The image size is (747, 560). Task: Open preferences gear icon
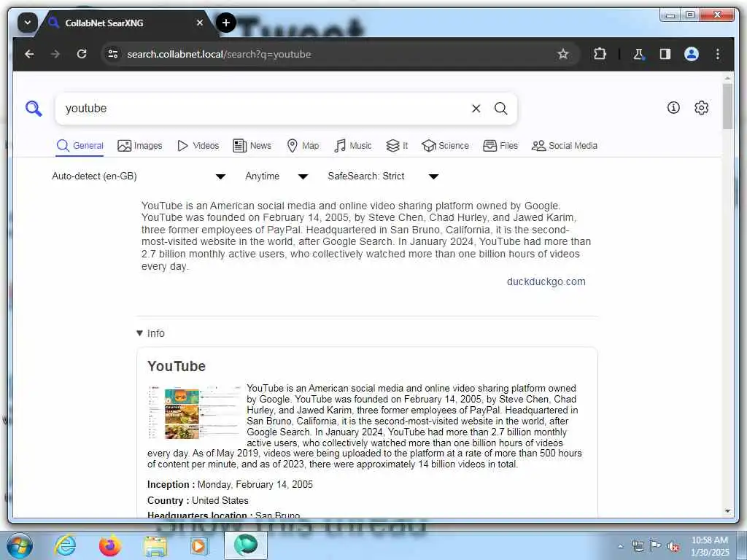point(701,108)
